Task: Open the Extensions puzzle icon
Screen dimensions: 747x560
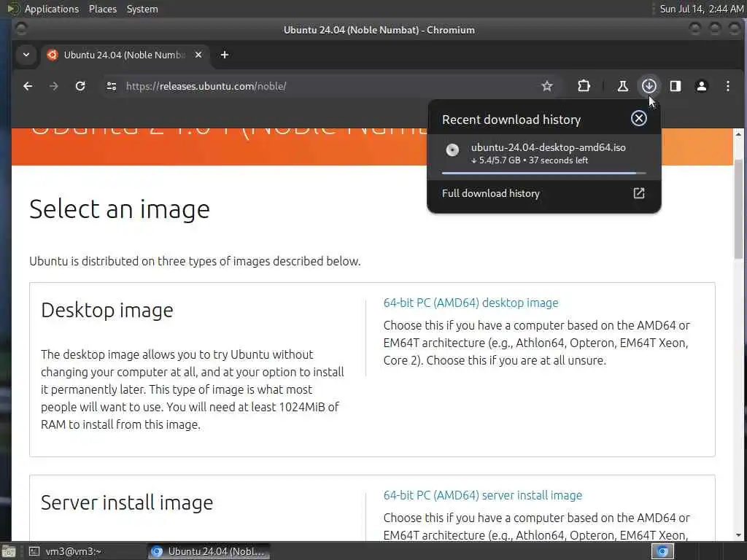Action: pyautogui.click(x=584, y=86)
